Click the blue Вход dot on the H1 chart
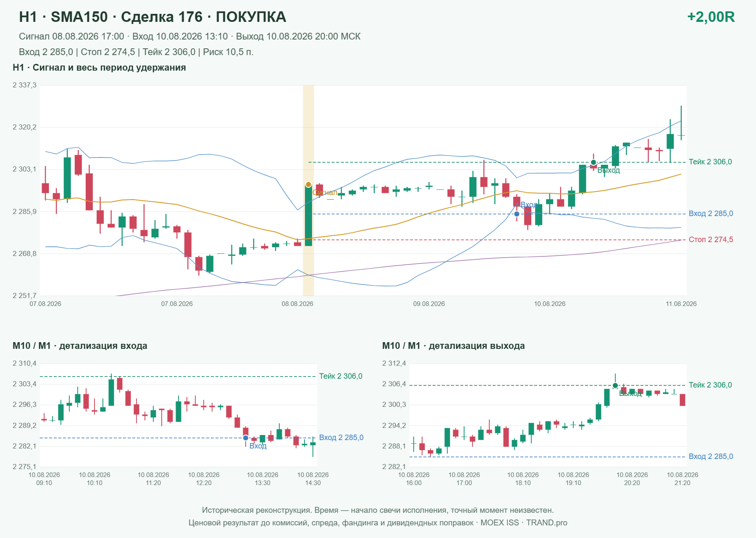Screen dimensions: 756x538 [x=517, y=214]
